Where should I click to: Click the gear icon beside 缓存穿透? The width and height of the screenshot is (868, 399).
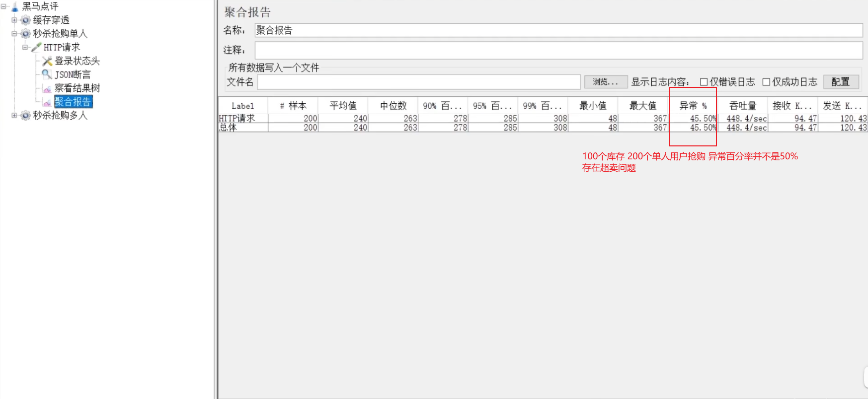point(26,20)
